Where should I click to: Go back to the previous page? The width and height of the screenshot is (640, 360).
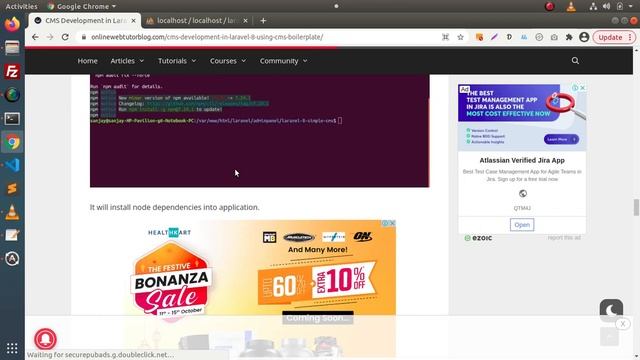[35, 37]
